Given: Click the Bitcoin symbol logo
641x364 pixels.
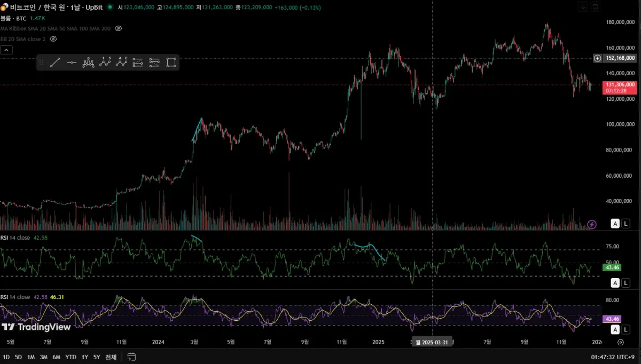Looking at the screenshot, I should [4, 7].
